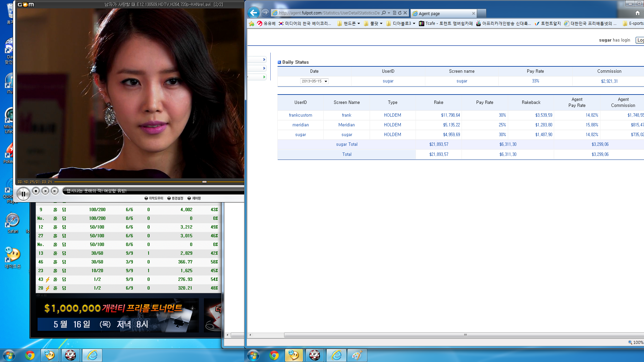The height and width of the screenshot is (362, 644).
Task: Toggle the 자막도우미 subtitle helper
Action: 154,198
